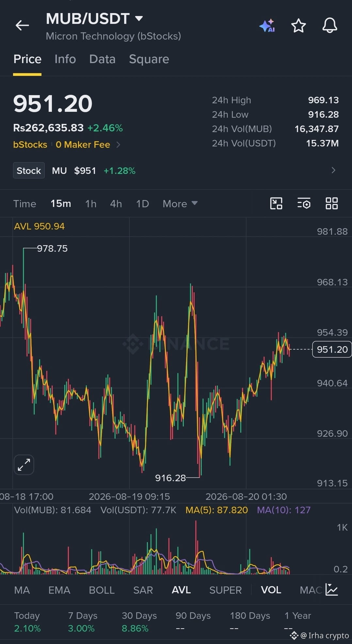Tap the 90 Days performance entry

(193, 622)
